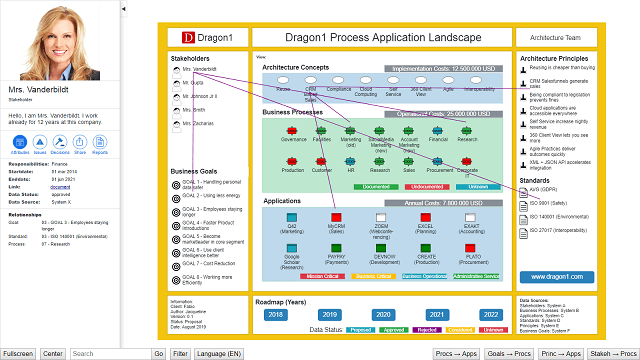Image resolution: width=640 pixels, height=360 pixels.
Task: Click the Search input field
Action: click(111, 354)
